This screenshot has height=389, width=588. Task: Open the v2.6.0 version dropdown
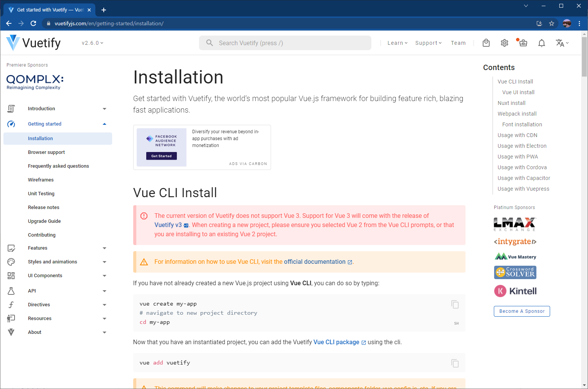click(x=92, y=43)
